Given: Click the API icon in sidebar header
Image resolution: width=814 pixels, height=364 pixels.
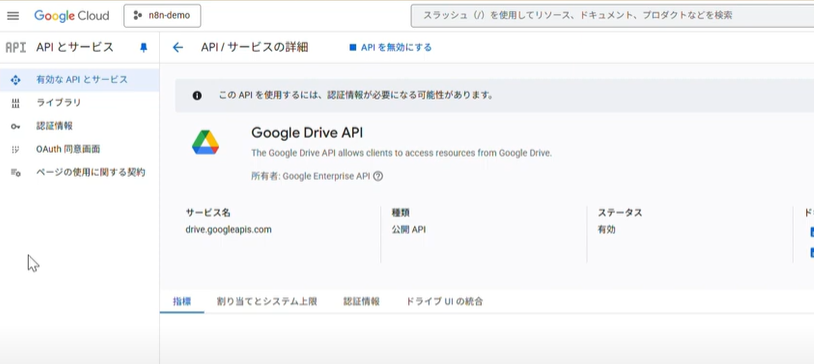Looking at the screenshot, I should pos(16,48).
